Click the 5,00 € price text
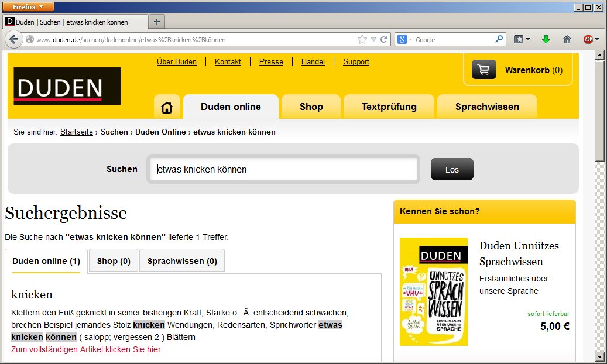 [x=555, y=327]
